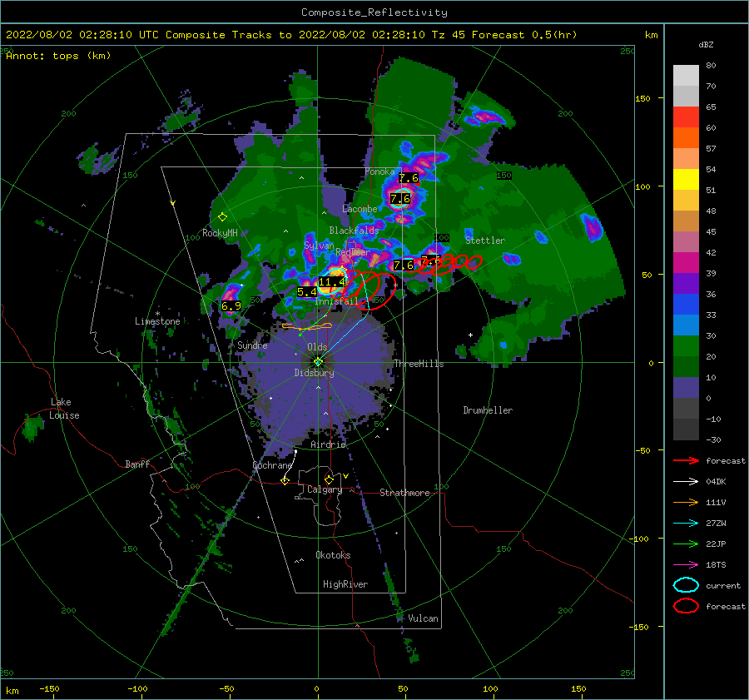
Task: Click the yellow diamond marker below Cochrane
Action: [x=285, y=480]
